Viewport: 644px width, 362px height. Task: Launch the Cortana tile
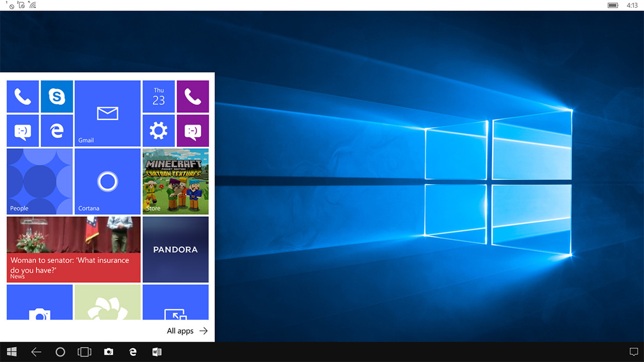[x=107, y=182]
